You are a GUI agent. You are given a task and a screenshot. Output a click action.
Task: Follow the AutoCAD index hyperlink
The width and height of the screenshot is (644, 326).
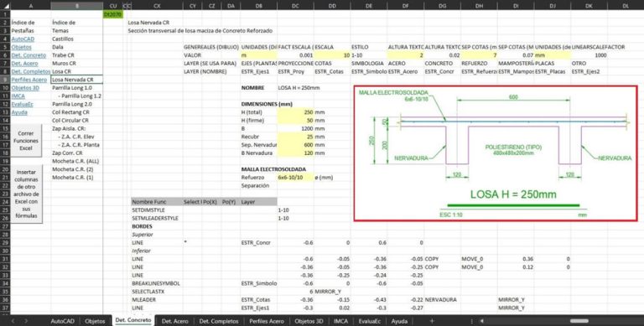coord(23,39)
